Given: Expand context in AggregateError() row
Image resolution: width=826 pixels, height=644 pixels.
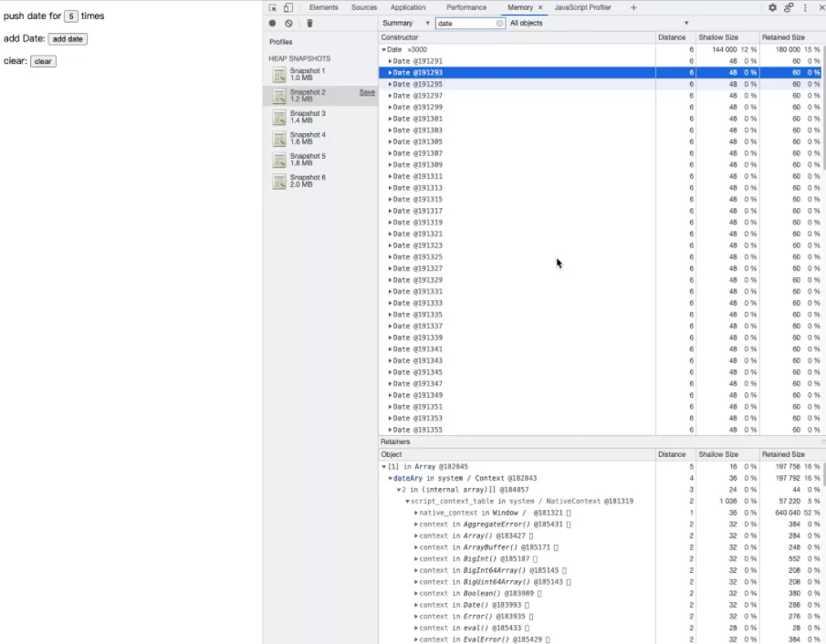Looking at the screenshot, I should 415,525.
